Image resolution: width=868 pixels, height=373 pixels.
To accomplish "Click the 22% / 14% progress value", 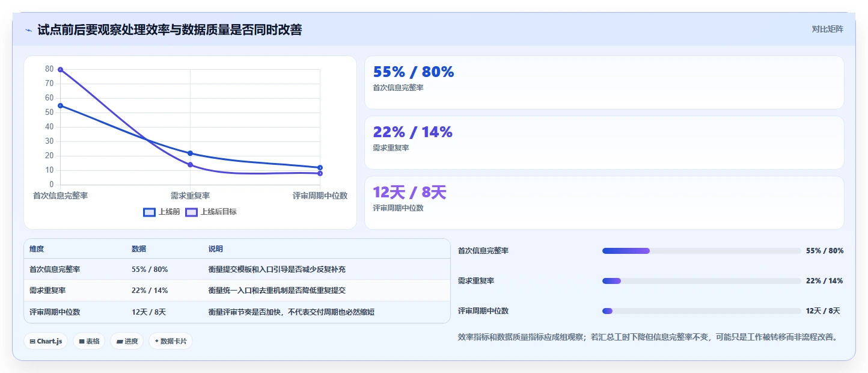I will click(825, 281).
